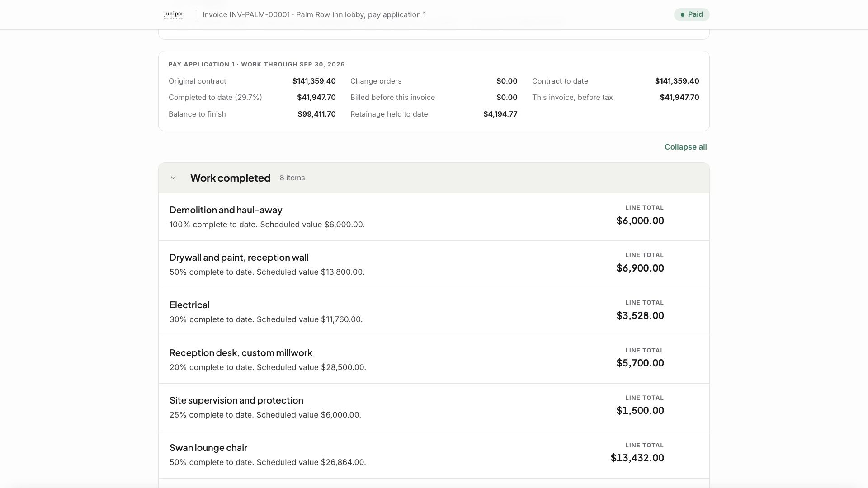Screen dimensions: 868x488
Task: Click This invoice, before tax value $41,947.70
Action: [x=679, y=98]
